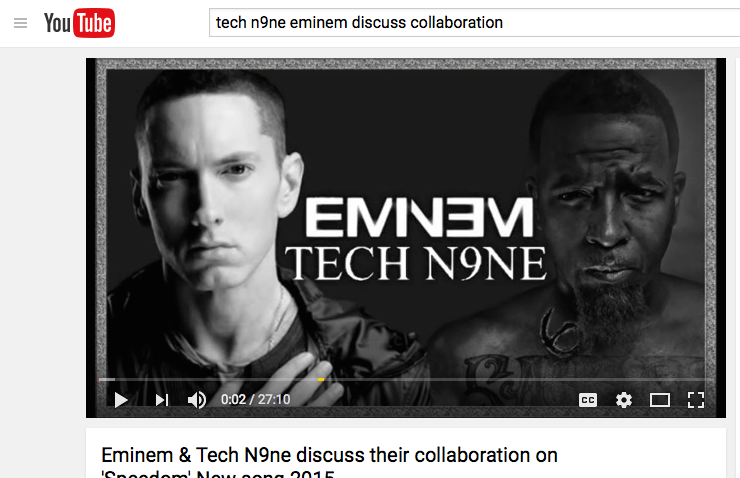Open the hamburger guide menu
Image resolution: width=740 pixels, height=478 pixels.
tap(20, 23)
